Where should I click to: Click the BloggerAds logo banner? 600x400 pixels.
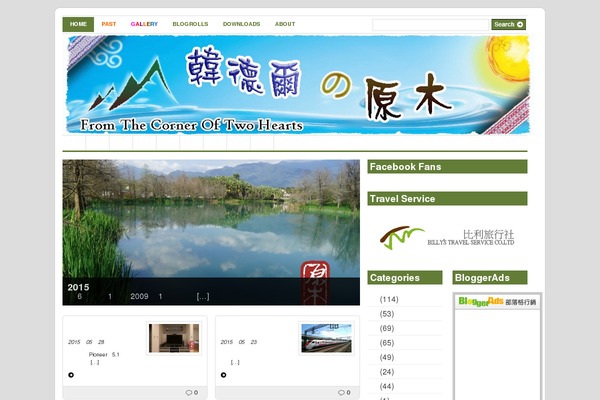click(x=497, y=302)
